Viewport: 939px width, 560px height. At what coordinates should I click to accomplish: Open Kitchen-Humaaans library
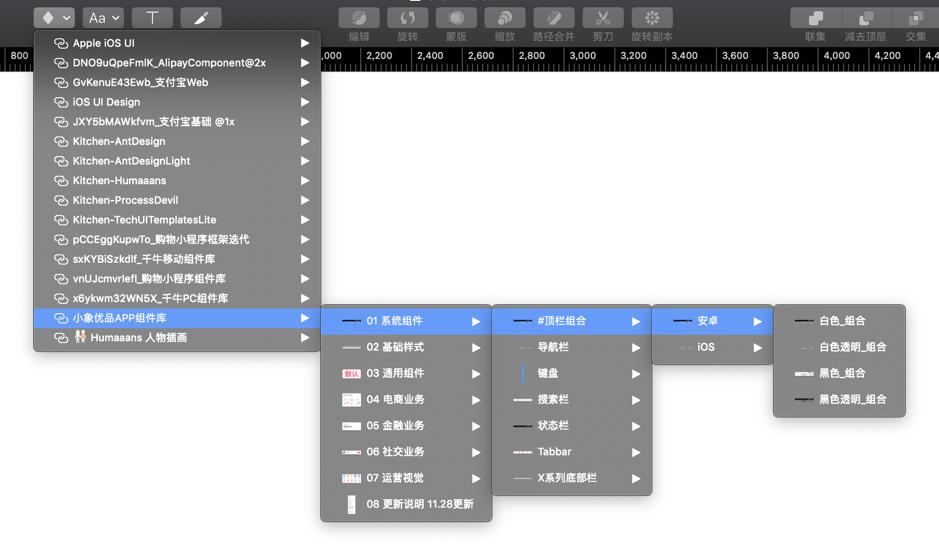(177, 180)
